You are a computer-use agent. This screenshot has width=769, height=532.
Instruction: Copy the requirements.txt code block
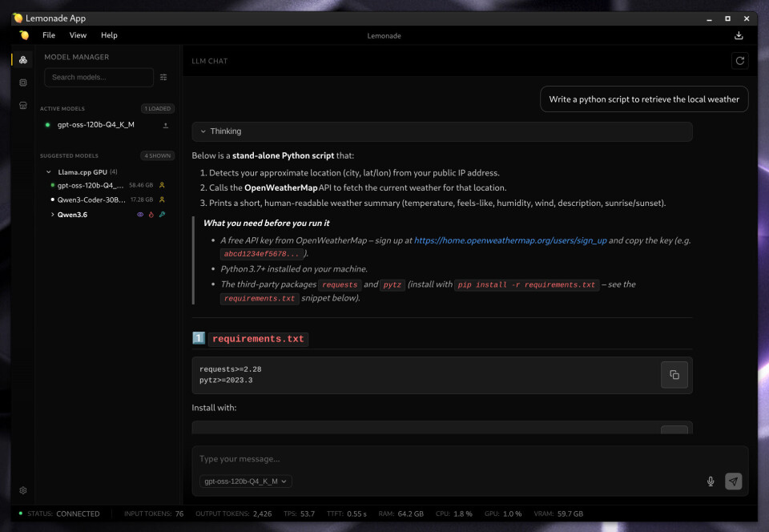click(674, 375)
